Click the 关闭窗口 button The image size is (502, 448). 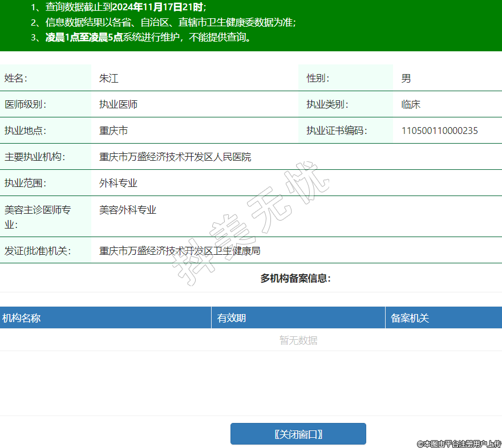coord(298,434)
